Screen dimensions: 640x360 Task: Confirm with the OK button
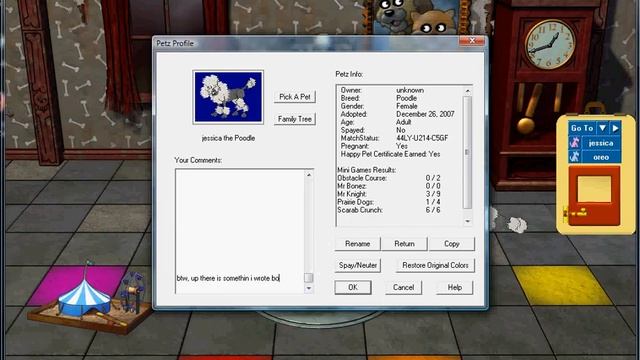[x=353, y=287]
